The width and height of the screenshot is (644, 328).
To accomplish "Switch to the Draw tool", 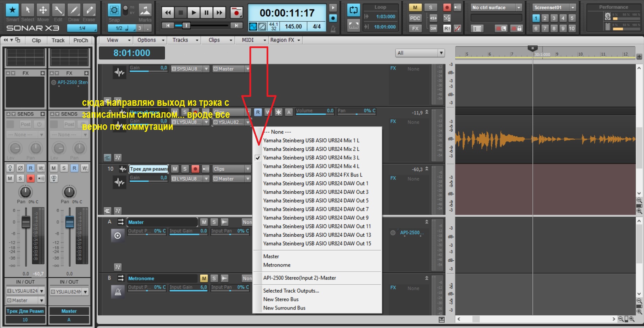I will [74, 10].
